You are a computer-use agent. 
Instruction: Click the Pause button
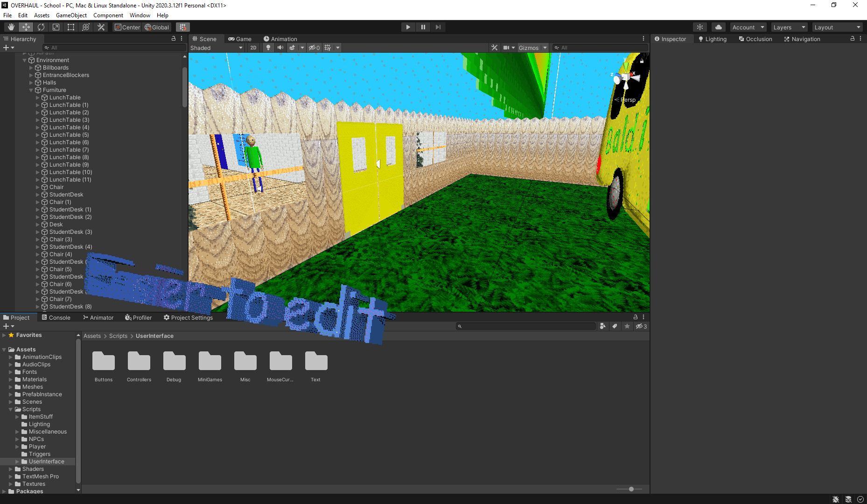[423, 27]
